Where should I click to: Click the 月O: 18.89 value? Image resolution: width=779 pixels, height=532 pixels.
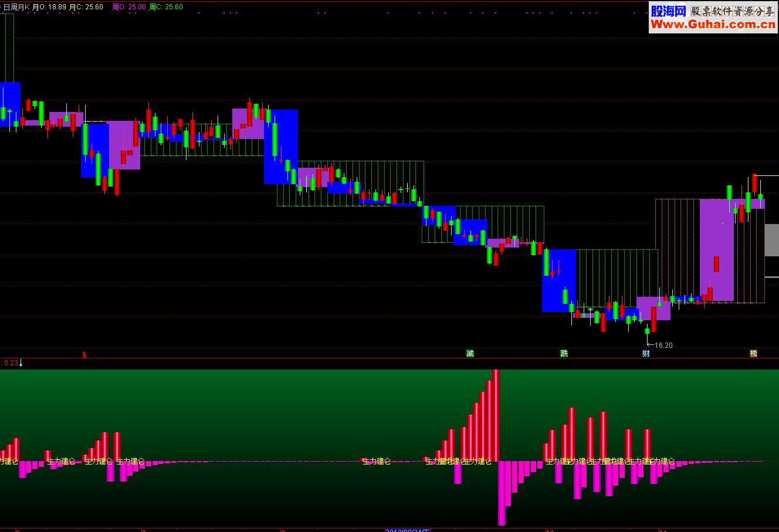(49, 7)
